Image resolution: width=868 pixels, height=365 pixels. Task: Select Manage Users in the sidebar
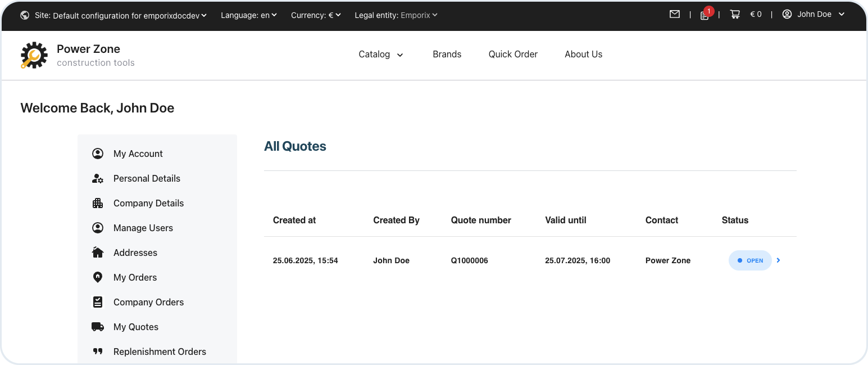tap(143, 228)
